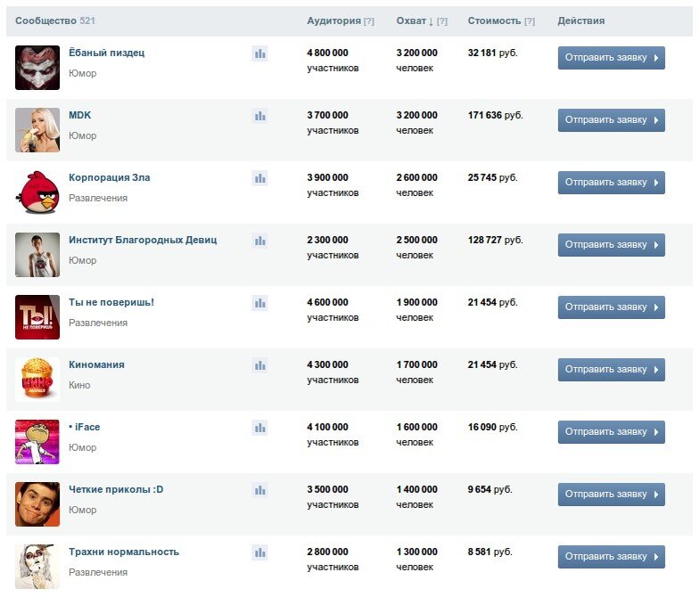The width and height of the screenshot is (700, 597).
Task: Show statistics icon for iFace row
Action: tap(259, 428)
